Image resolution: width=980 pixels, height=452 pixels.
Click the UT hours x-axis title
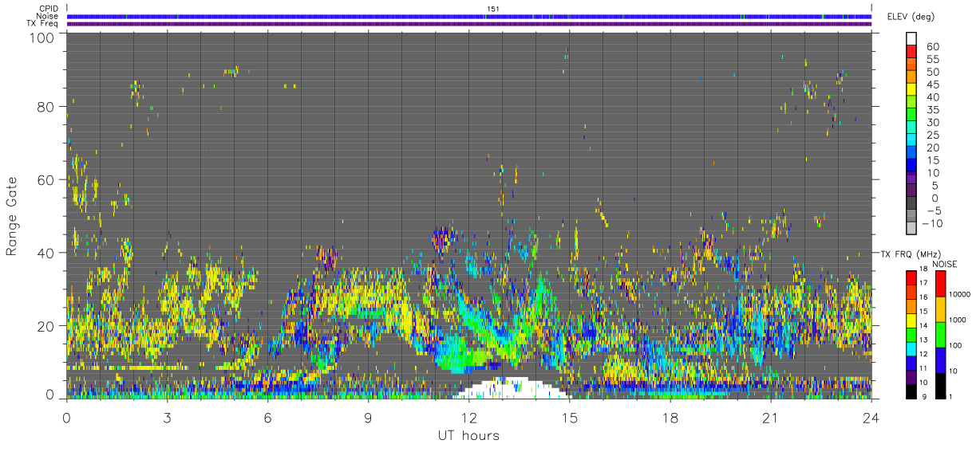click(468, 435)
